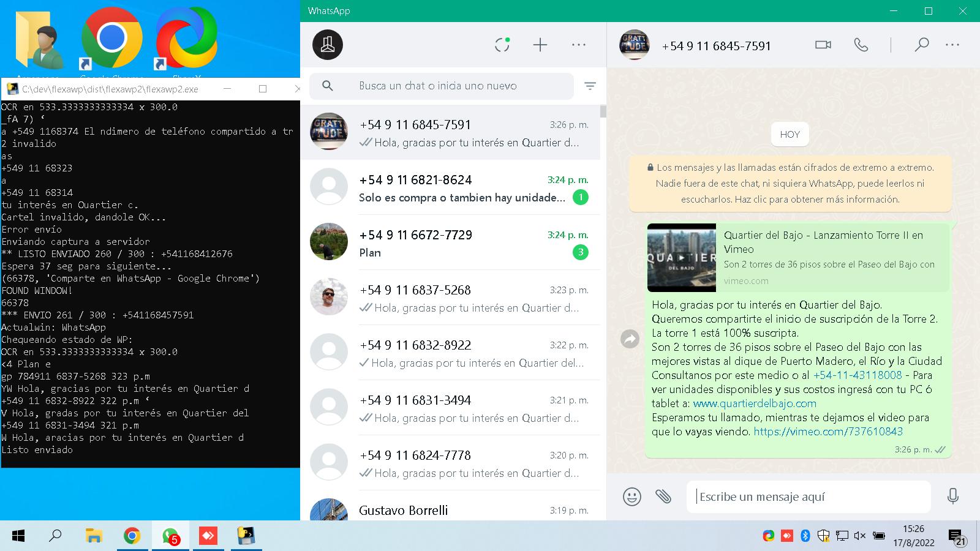Click profile photo of +54 9 11 6672-7729
Viewport: 980px width, 551px height.
pyautogui.click(x=329, y=242)
